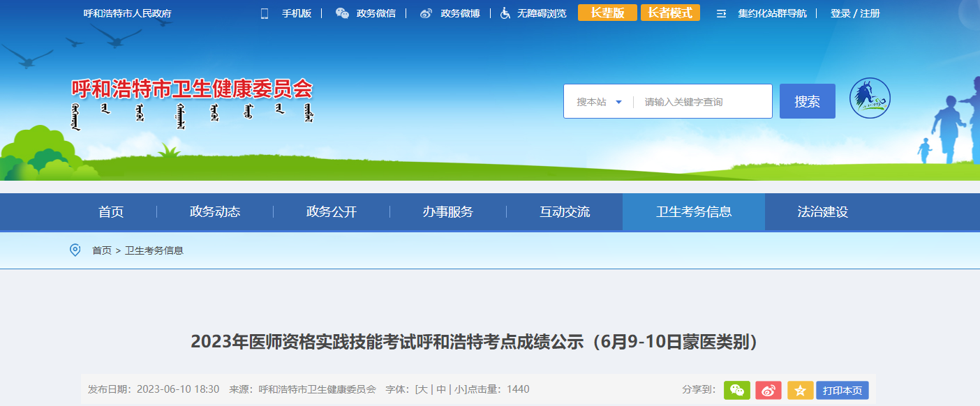Click the keyword search input field
The width and height of the screenshot is (980, 406).
[703, 102]
